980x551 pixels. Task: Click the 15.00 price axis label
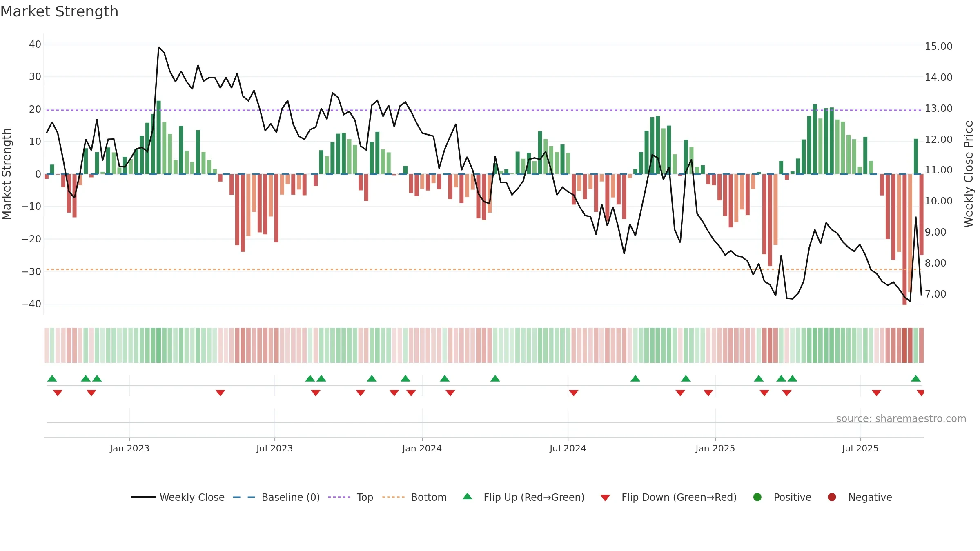point(938,47)
